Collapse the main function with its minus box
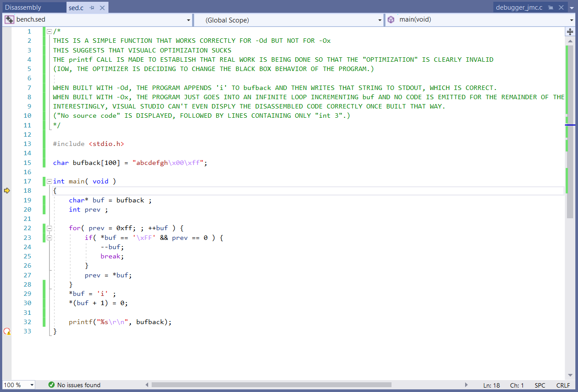This screenshot has height=392, width=578. point(49,181)
